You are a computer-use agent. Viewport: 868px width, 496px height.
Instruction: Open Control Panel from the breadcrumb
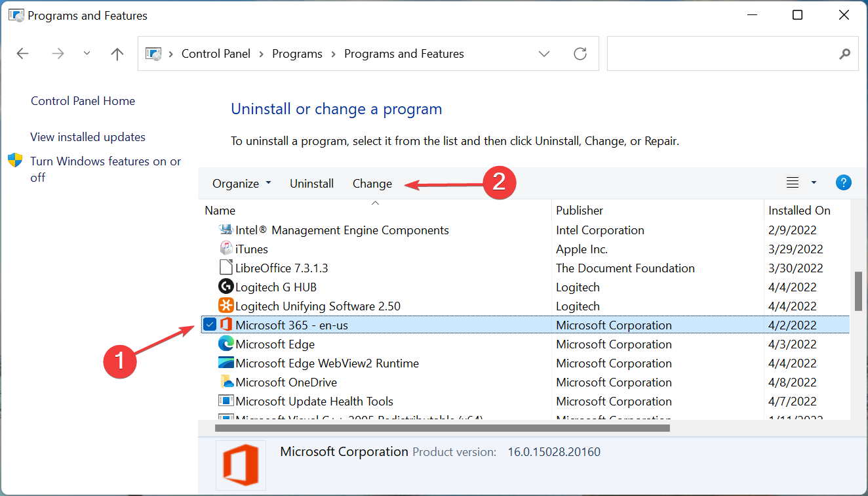[x=216, y=53]
